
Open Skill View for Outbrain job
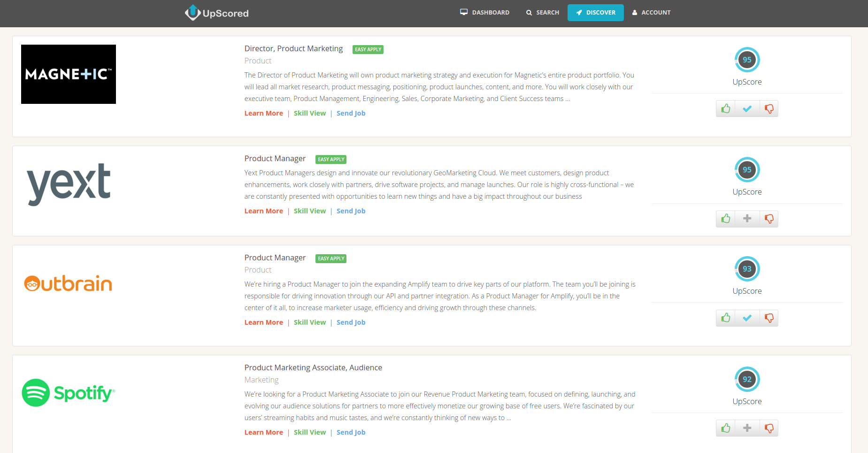click(310, 322)
